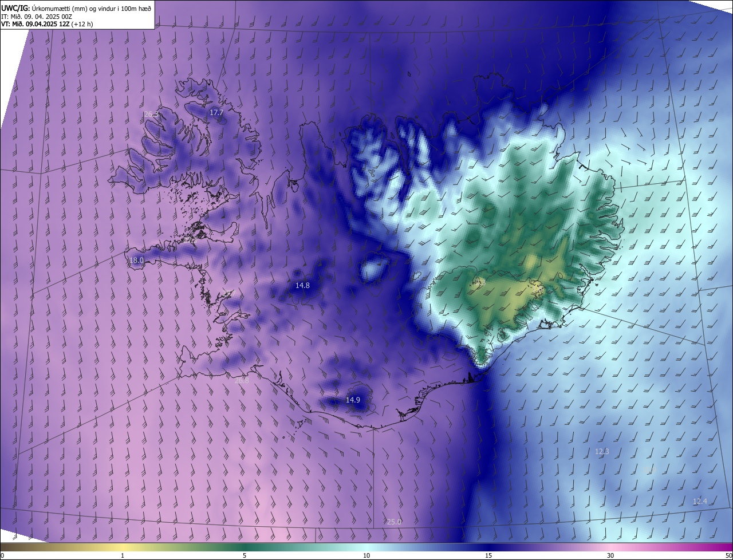Click the 5 tick on the color scale
Viewport: 733px width, 560px height.
click(x=245, y=555)
